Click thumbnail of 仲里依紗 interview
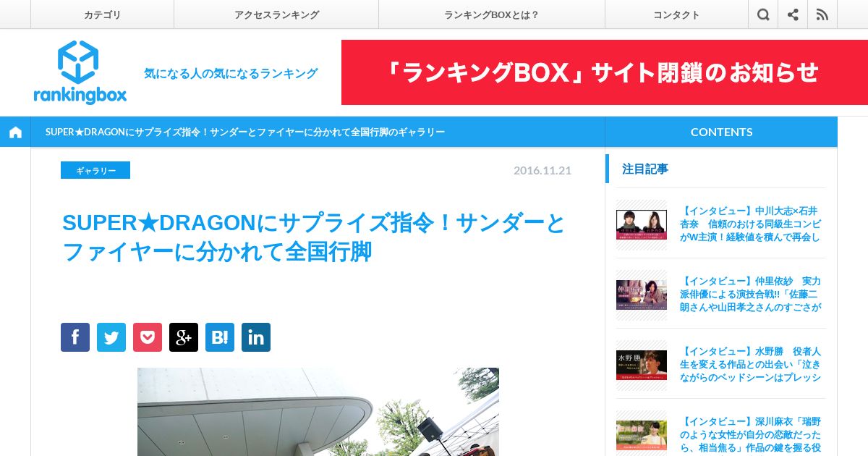The height and width of the screenshot is (456, 868). [641, 295]
